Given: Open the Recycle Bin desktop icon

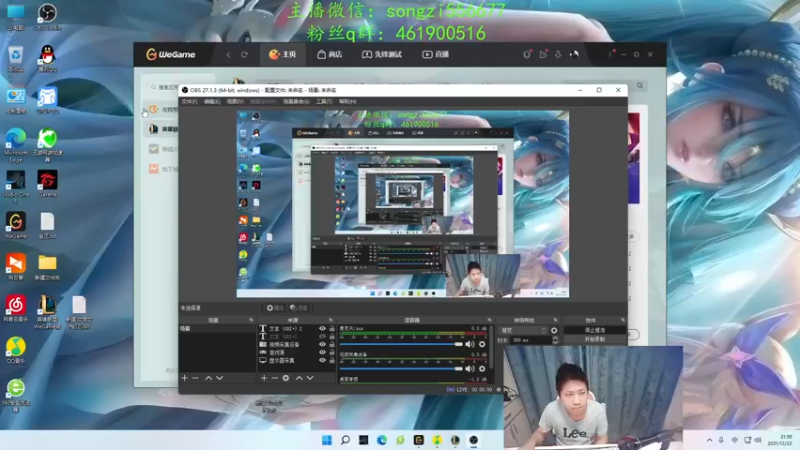Looking at the screenshot, I should pos(15,58).
